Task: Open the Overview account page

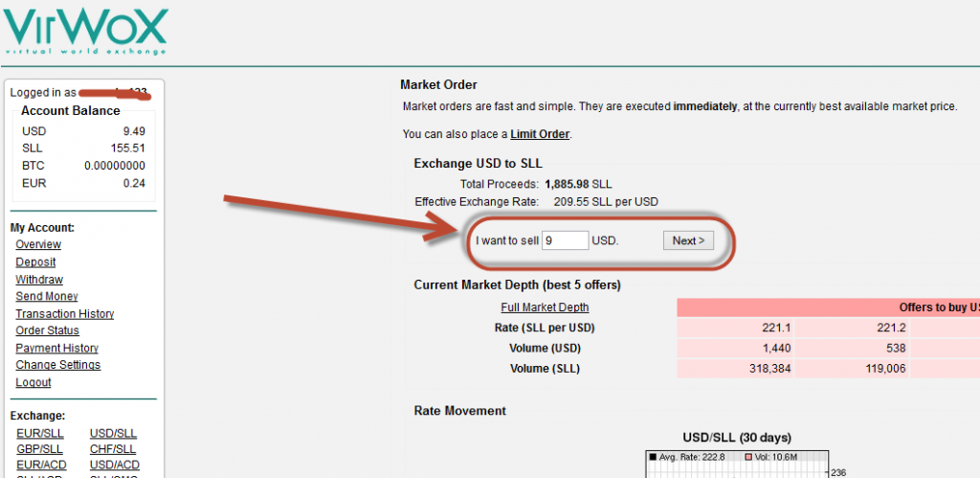Action: pyautogui.click(x=38, y=244)
